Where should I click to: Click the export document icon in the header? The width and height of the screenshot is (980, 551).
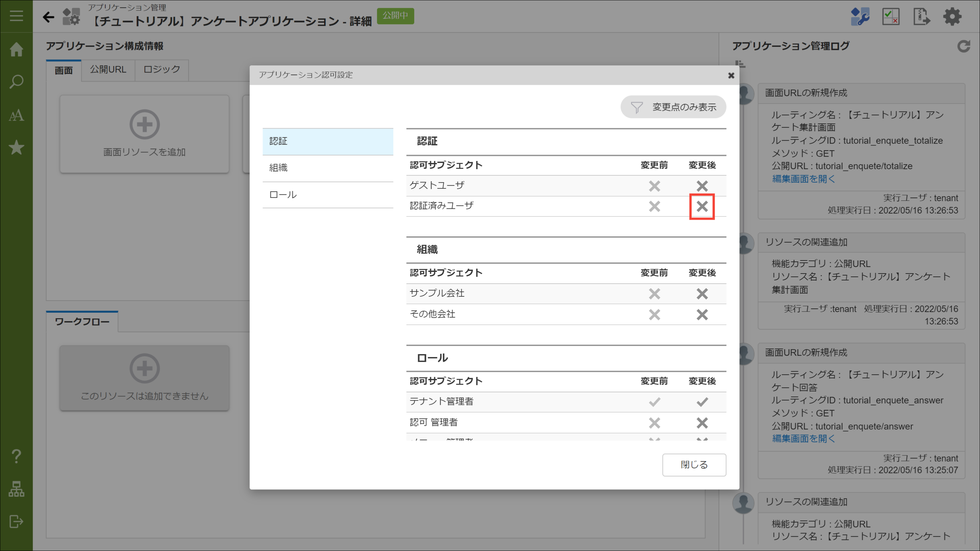(x=922, y=17)
